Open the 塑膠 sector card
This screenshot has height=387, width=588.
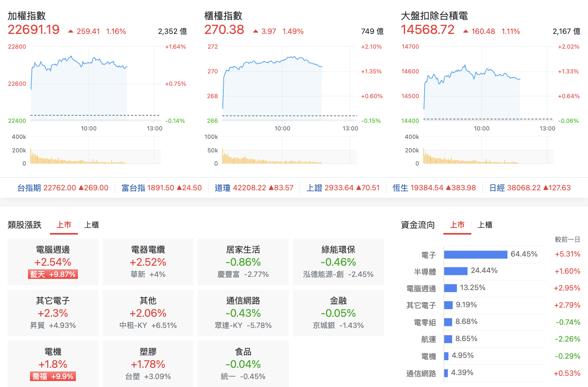148,364
